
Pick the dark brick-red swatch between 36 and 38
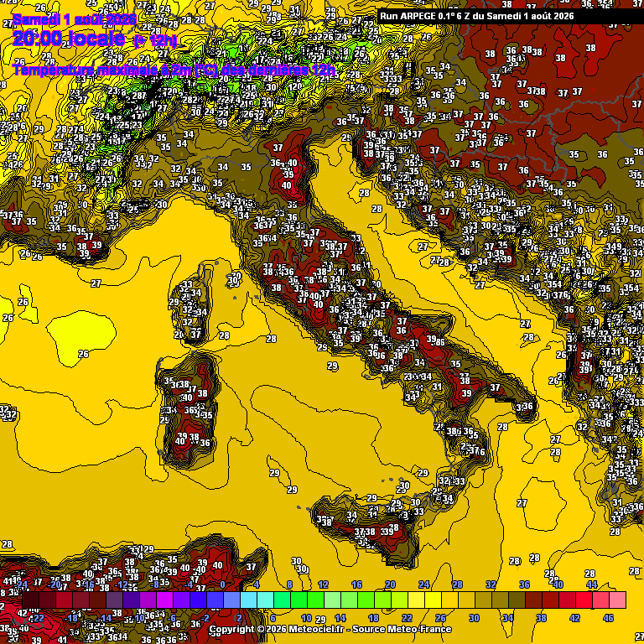(x=534, y=600)
